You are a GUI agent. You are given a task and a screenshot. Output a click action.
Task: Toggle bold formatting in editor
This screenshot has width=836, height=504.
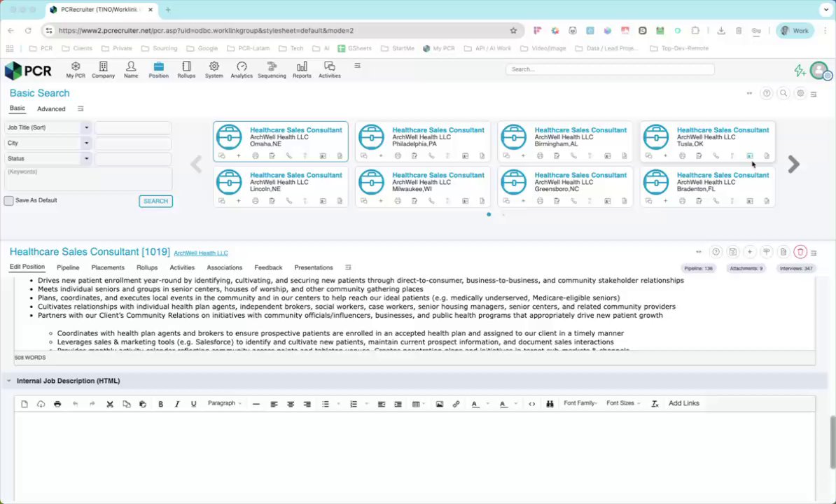click(x=160, y=405)
